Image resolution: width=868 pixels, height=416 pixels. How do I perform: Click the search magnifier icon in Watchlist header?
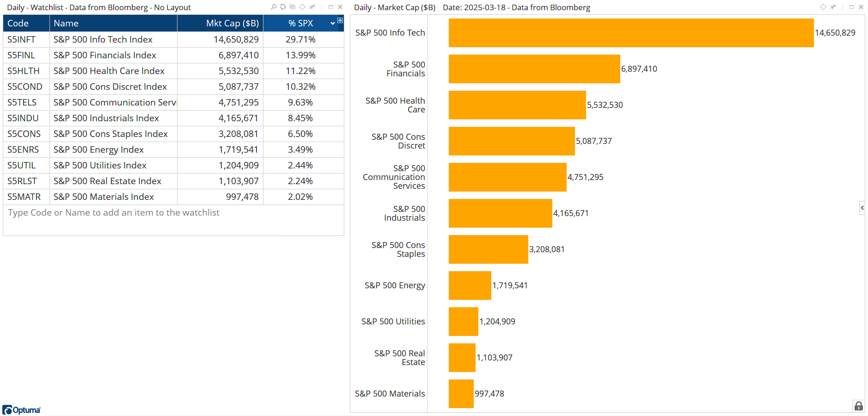(274, 7)
